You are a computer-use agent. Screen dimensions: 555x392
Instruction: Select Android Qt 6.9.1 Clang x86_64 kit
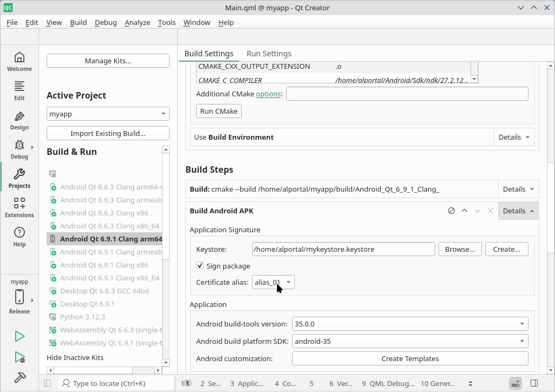click(x=105, y=278)
